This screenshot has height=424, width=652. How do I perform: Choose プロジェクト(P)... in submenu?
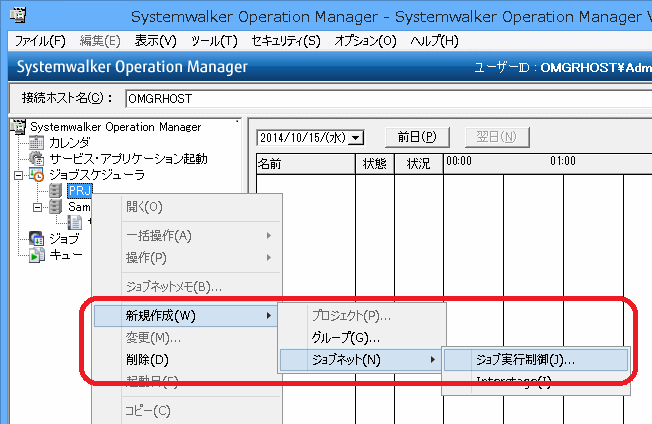[362, 316]
